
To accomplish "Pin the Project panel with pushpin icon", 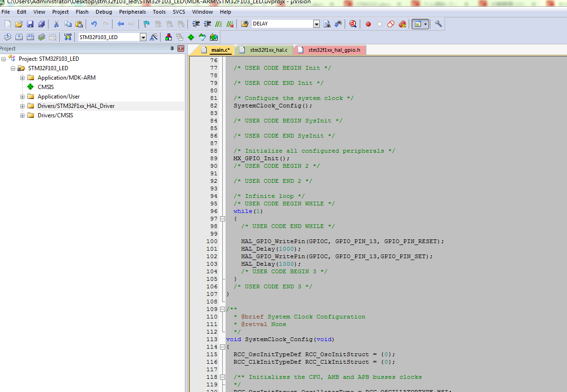I will pyautogui.click(x=172, y=49).
